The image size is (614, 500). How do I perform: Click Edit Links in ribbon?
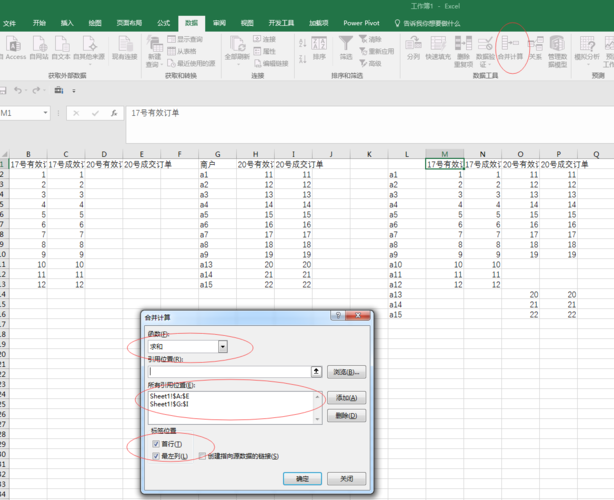tap(271, 63)
